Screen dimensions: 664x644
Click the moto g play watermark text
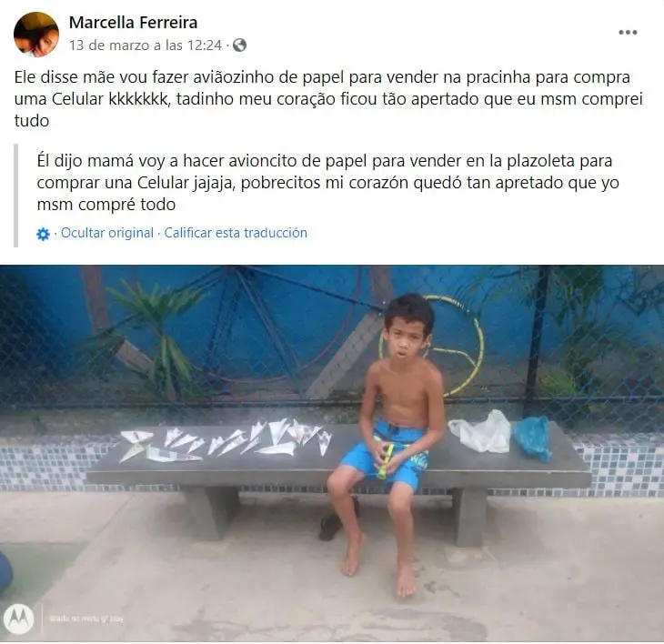86,619
